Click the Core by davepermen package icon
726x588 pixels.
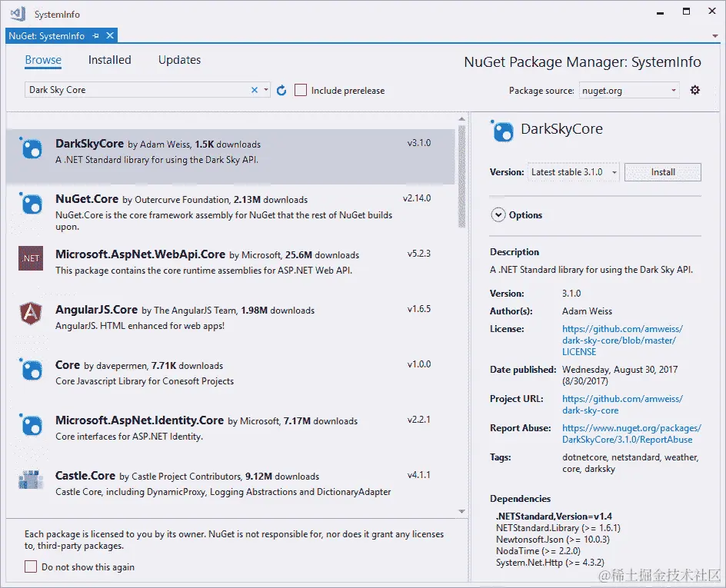click(x=32, y=370)
